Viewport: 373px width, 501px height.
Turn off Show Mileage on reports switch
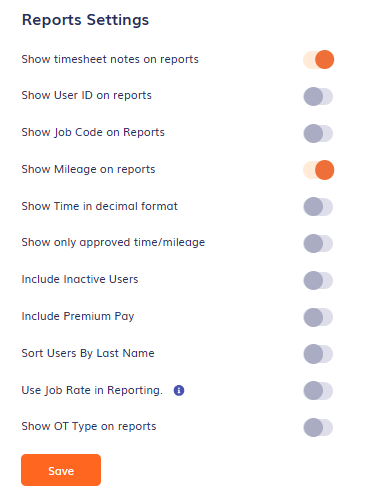[318, 170]
